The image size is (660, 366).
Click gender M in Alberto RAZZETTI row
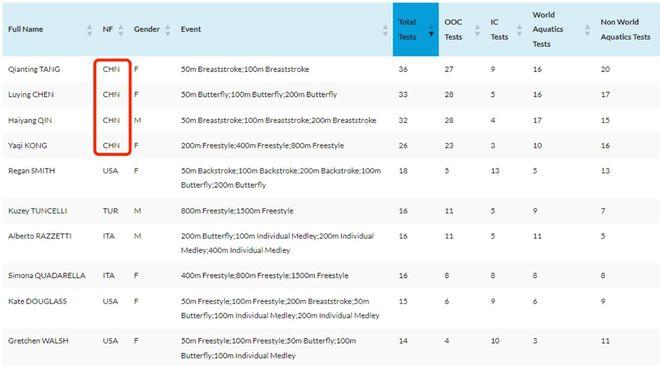[138, 236]
